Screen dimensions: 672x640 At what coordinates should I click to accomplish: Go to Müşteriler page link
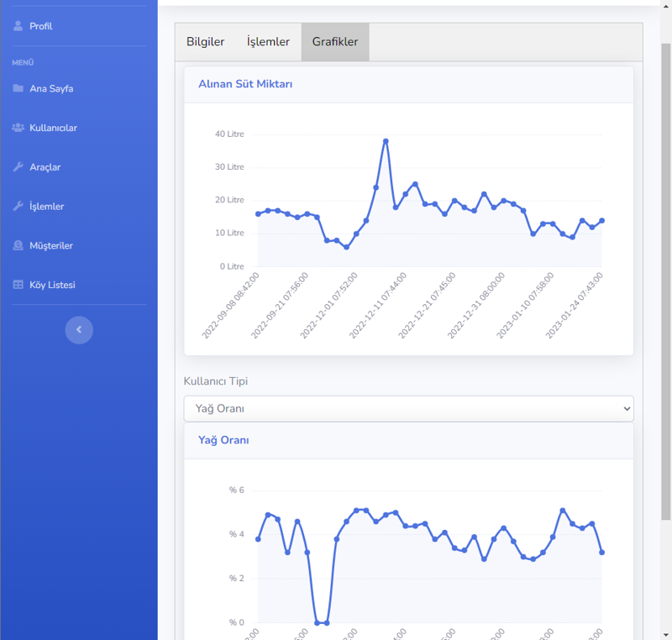click(x=51, y=246)
